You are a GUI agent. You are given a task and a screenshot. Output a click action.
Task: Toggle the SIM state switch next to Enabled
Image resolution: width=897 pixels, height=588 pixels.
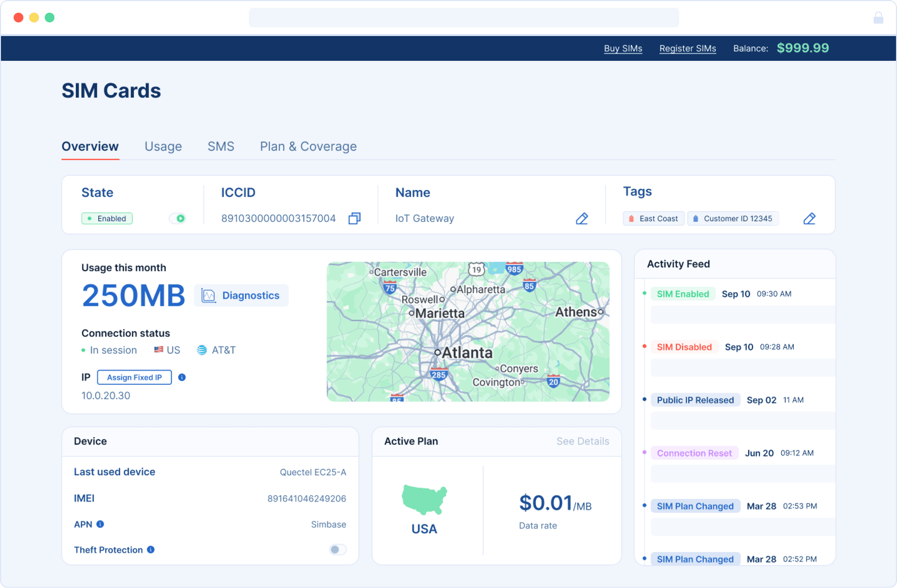pos(178,218)
